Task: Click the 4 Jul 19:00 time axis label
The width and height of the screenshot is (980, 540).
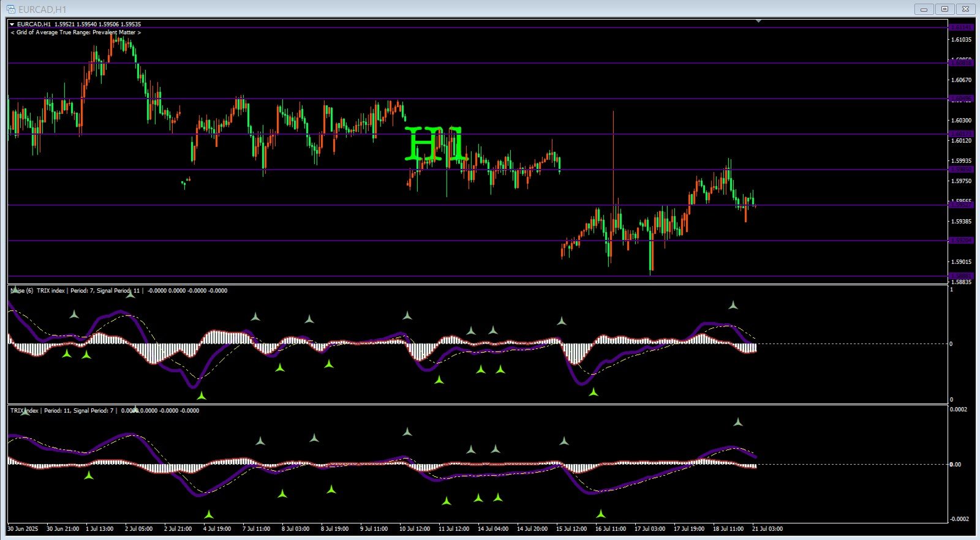Action: tap(217, 529)
